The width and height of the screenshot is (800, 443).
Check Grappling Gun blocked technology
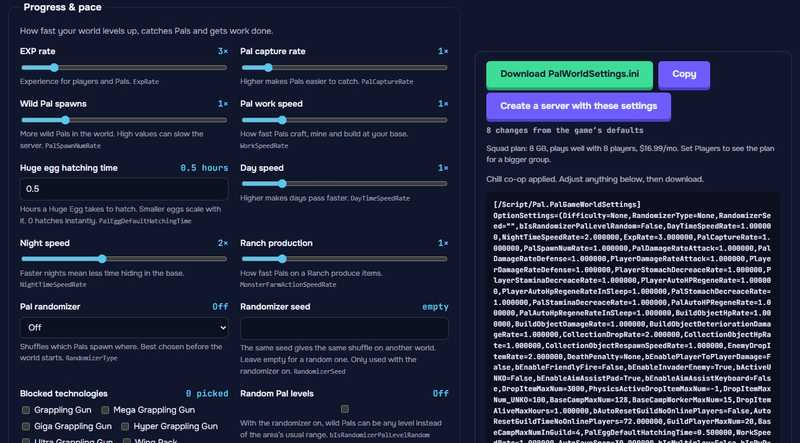26,410
